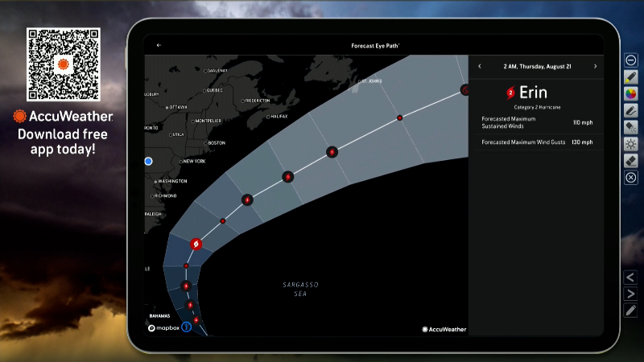Select storm marker nearest Bahamas label
This screenshot has height=362, width=644.
(196, 320)
